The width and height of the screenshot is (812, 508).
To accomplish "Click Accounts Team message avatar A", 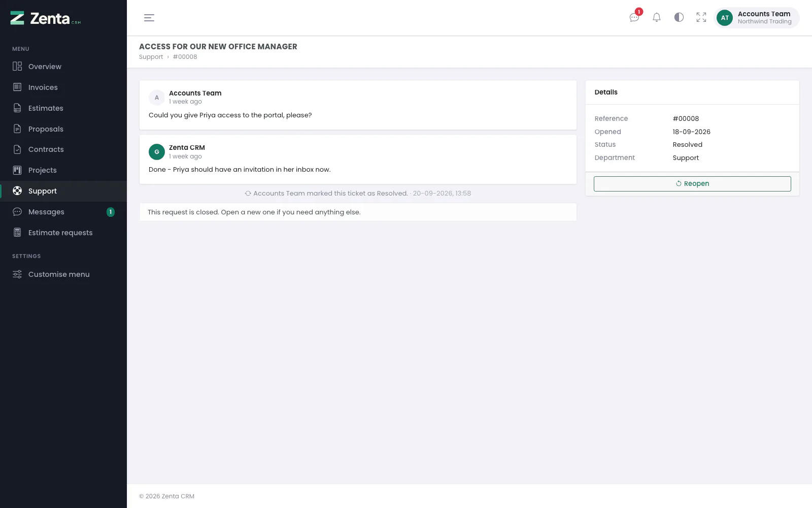I will [157, 98].
